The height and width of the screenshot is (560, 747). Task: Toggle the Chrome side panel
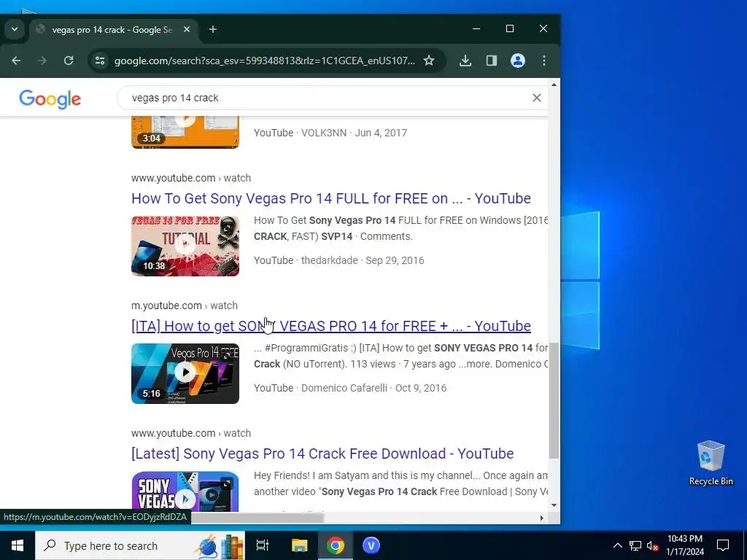(492, 61)
